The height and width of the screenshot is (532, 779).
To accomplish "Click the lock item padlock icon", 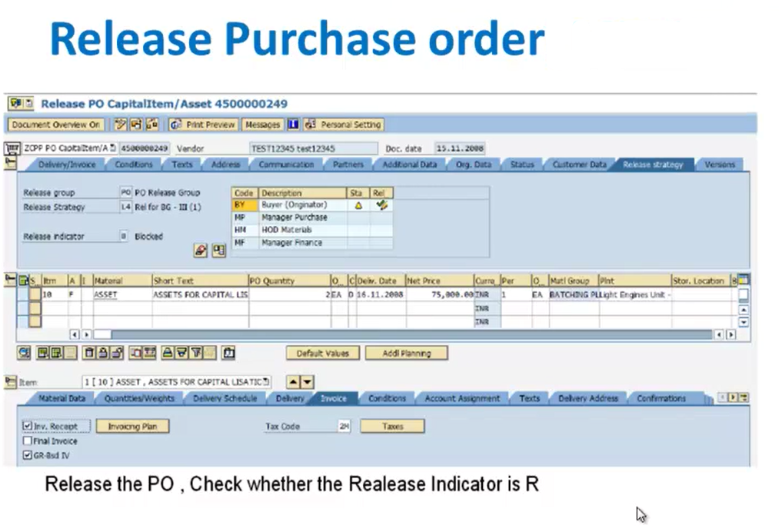I will coord(103,353).
